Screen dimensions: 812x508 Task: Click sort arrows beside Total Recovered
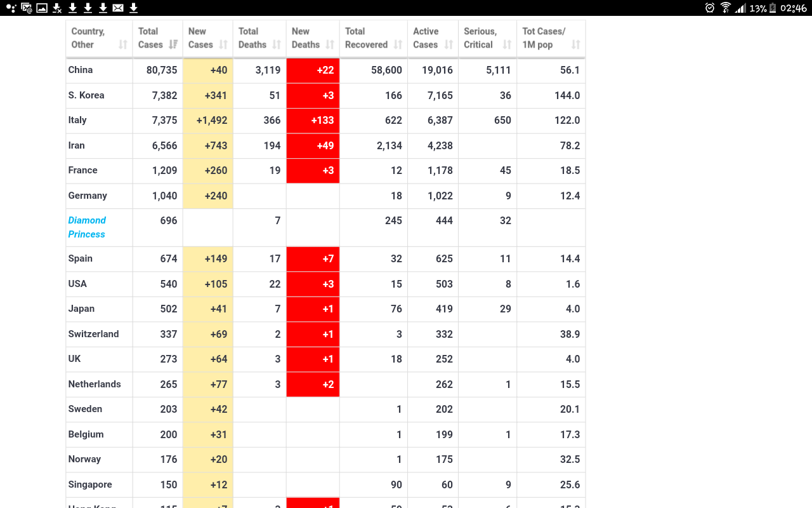pyautogui.click(x=398, y=44)
